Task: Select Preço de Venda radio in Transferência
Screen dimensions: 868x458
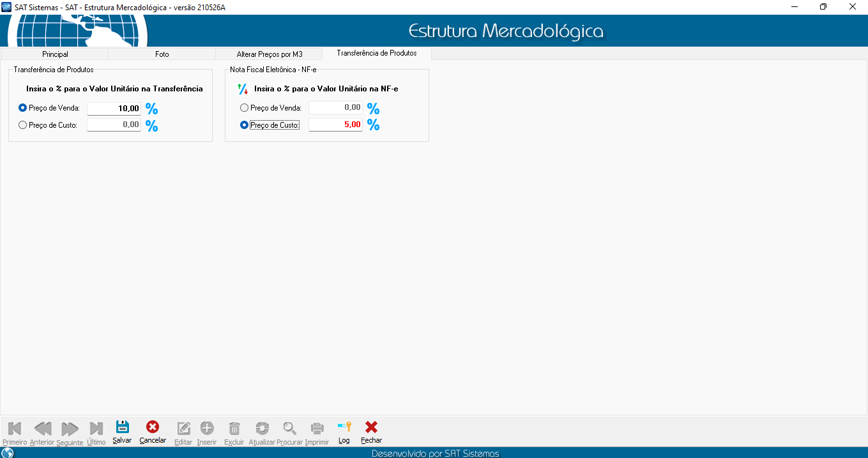Action: pyautogui.click(x=23, y=108)
